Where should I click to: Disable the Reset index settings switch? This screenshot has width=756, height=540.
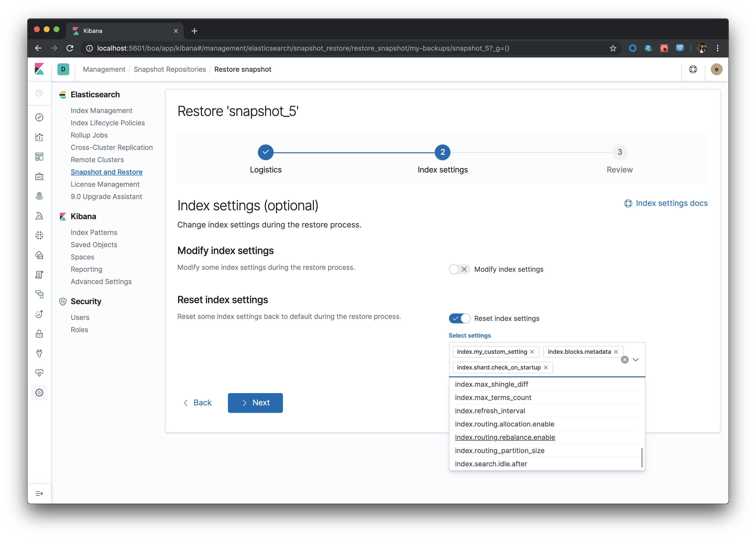pyautogui.click(x=459, y=319)
